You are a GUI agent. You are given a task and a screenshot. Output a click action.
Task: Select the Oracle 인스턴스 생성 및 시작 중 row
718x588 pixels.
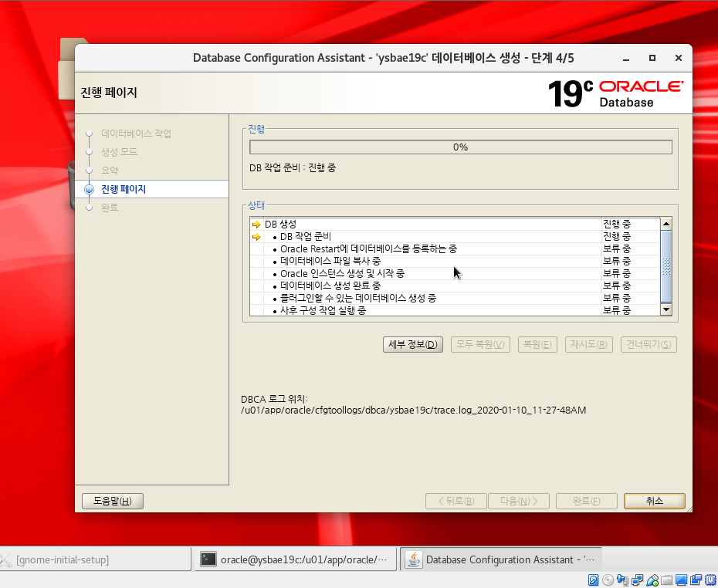coord(455,274)
